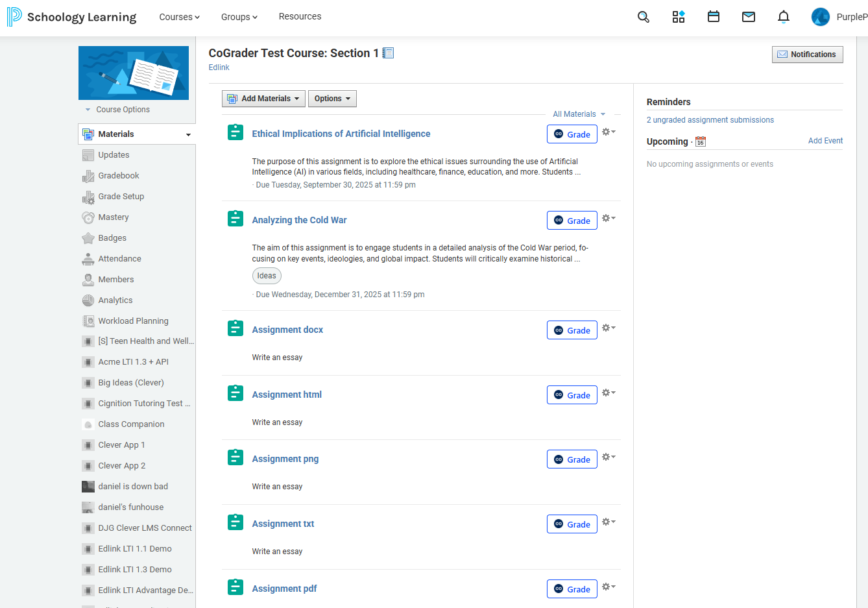The height and width of the screenshot is (608, 868).
Task: Click the search magnifier icon in header
Action: [x=643, y=17]
